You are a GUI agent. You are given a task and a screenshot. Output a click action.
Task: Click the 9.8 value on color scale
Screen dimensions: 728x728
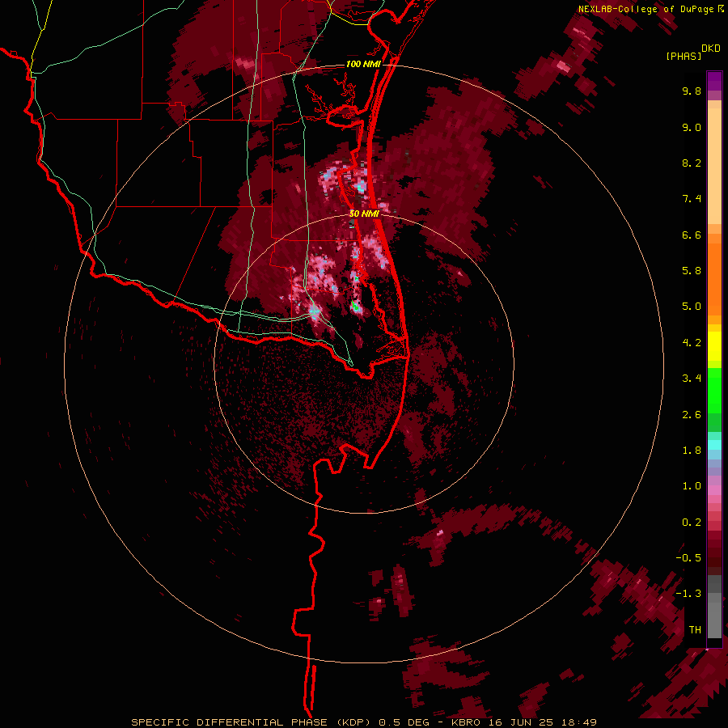[692, 91]
